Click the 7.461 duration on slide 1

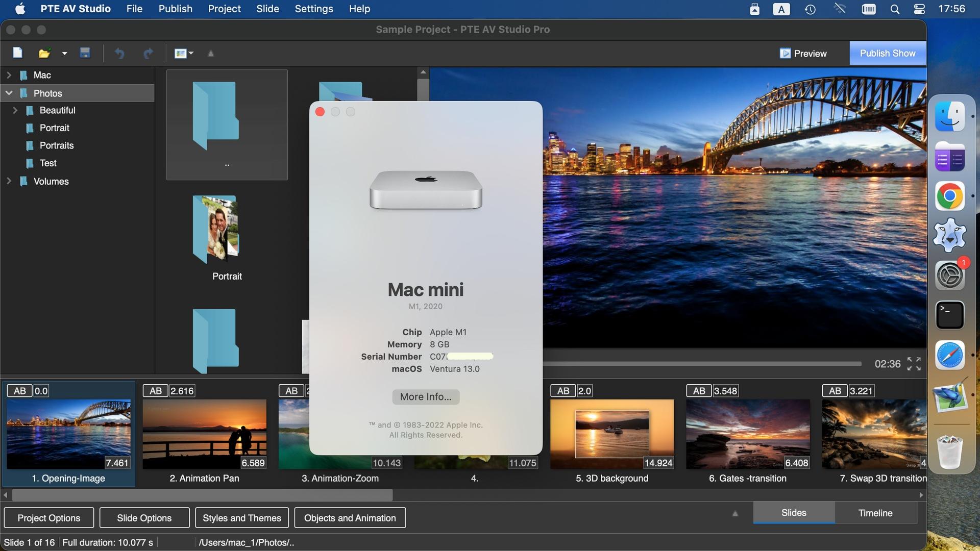117,463
